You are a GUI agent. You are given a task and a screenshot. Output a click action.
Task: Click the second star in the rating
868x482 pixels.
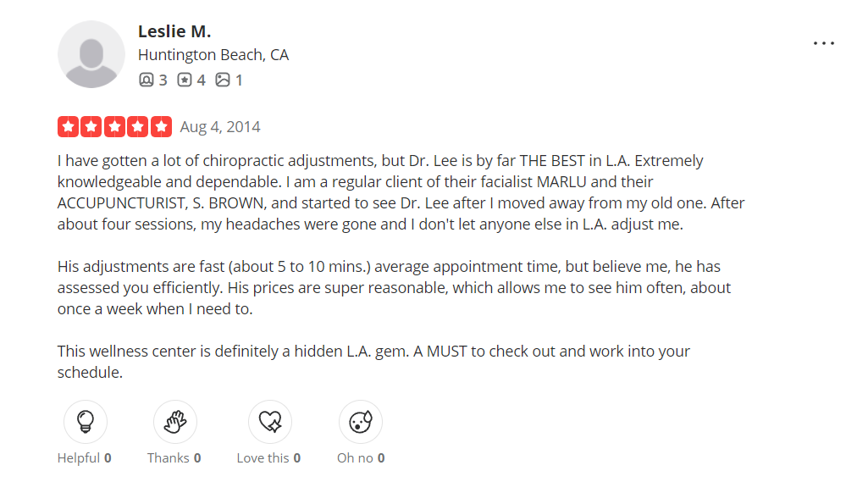[91, 127]
